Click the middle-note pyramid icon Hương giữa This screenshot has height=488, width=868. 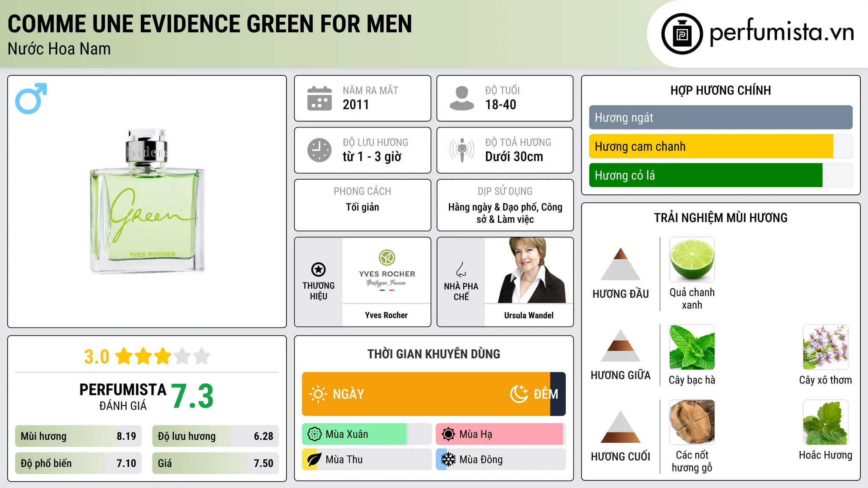pos(620,345)
